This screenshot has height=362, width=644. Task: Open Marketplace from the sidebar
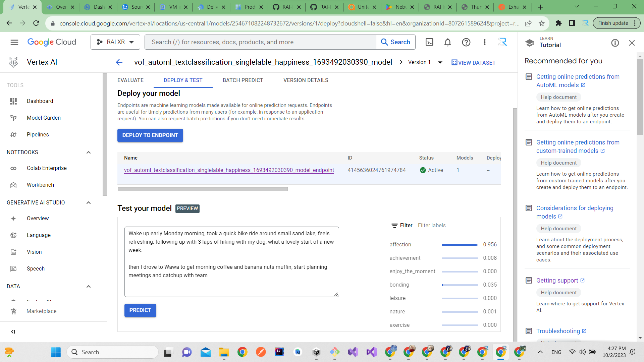click(41, 311)
